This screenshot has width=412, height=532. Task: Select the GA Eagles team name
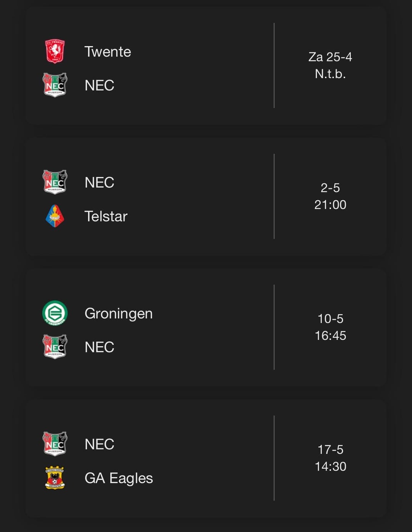pos(118,478)
